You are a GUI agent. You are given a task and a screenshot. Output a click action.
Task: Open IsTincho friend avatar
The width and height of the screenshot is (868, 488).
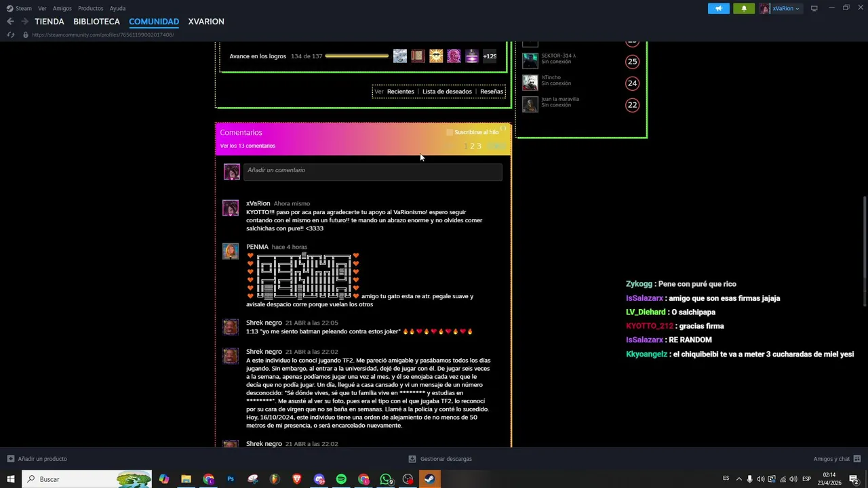click(530, 83)
